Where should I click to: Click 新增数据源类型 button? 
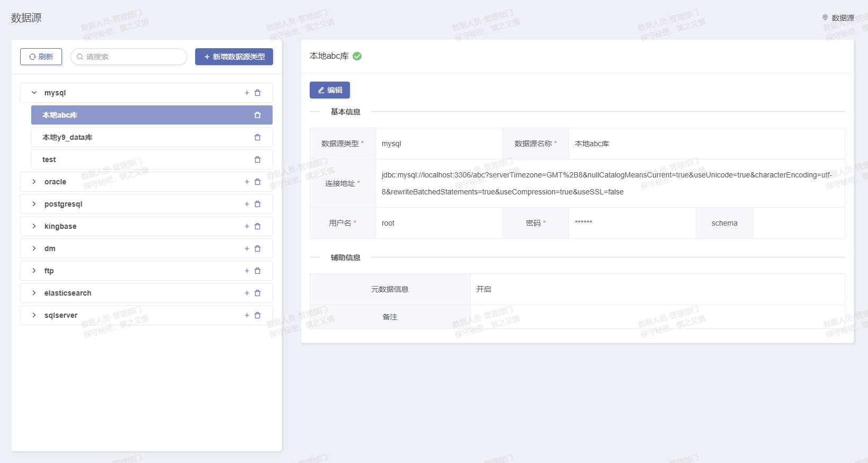tap(234, 57)
